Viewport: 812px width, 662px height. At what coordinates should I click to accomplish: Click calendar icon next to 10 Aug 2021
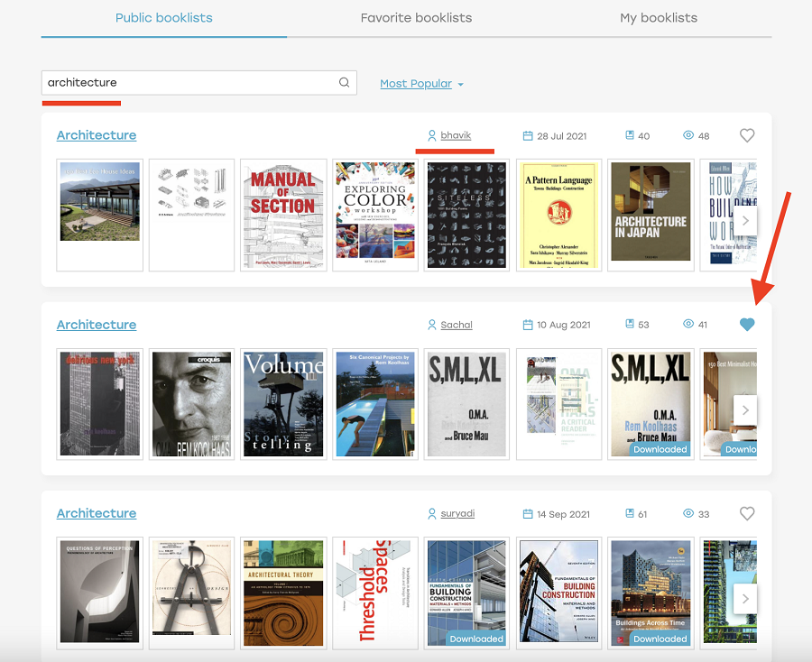click(528, 325)
